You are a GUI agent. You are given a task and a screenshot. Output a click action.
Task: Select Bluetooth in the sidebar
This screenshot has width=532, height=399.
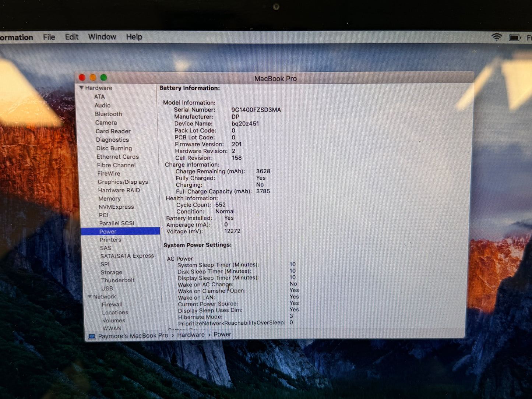click(108, 114)
